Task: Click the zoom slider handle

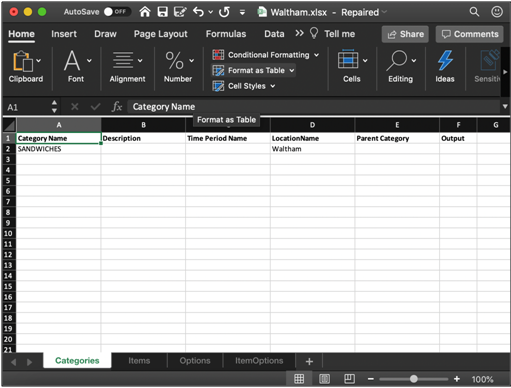Action: pos(414,379)
